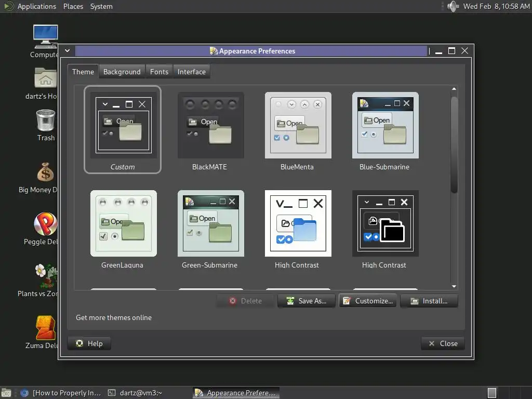Go to the Interface tab
The image size is (532, 399).
[x=191, y=72]
